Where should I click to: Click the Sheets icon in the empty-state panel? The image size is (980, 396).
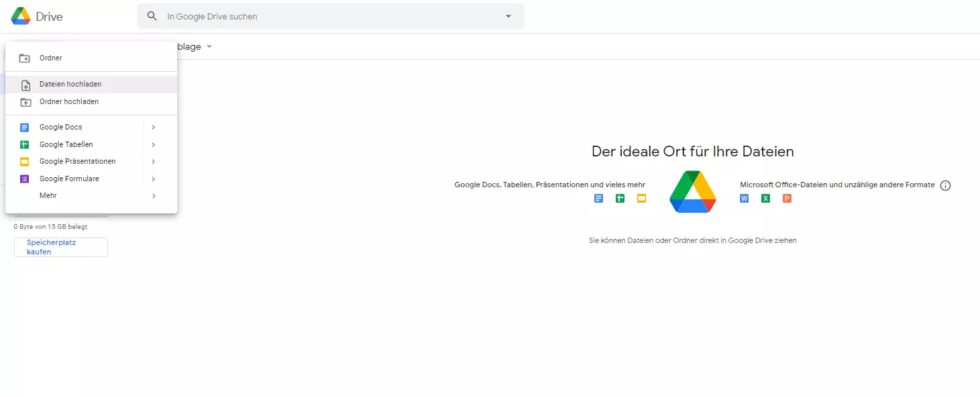pyautogui.click(x=620, y=199)
